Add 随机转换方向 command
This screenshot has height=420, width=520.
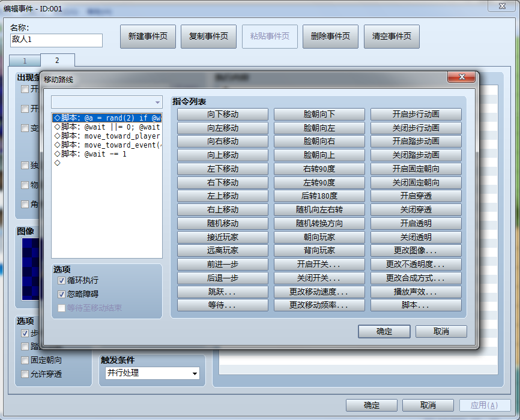pyautogui.click(x=319, y=223)
